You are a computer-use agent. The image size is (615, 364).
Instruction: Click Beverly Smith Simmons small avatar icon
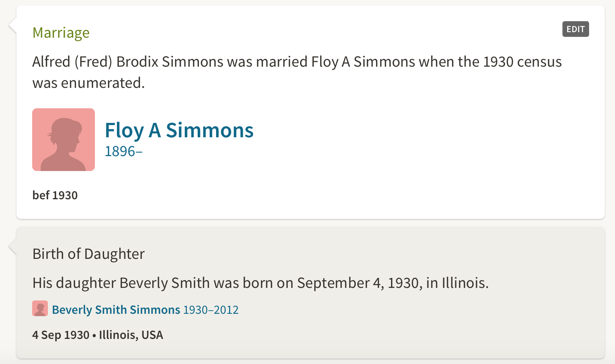40,309
